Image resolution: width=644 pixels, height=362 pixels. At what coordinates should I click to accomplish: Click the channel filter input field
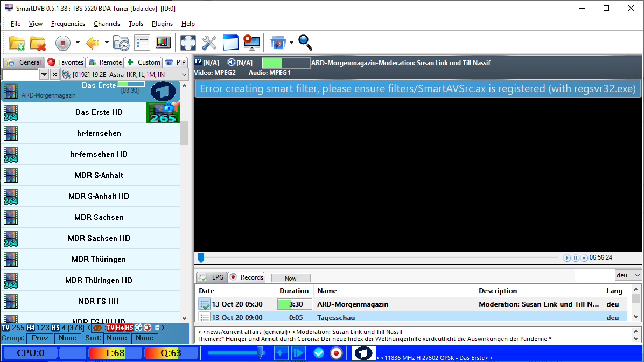coord(20,75)
